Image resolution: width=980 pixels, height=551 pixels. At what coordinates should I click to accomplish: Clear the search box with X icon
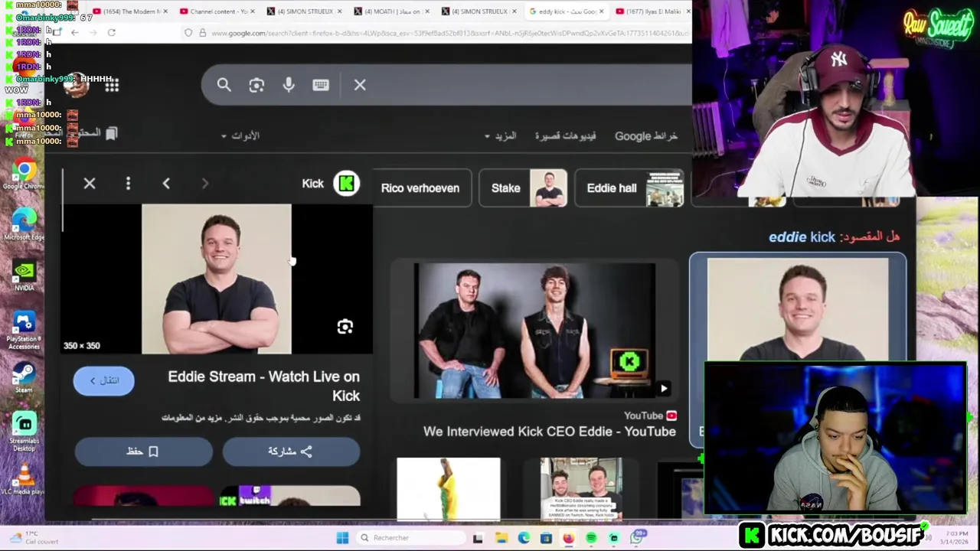(x=360, y=85)
